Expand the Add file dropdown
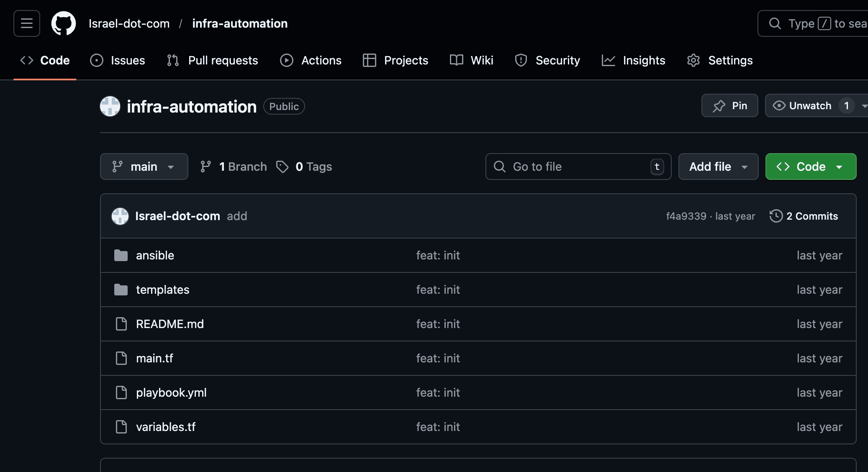The width and height of the screenshot is (868, 472). pyautogui.click(x=718, y=167)
